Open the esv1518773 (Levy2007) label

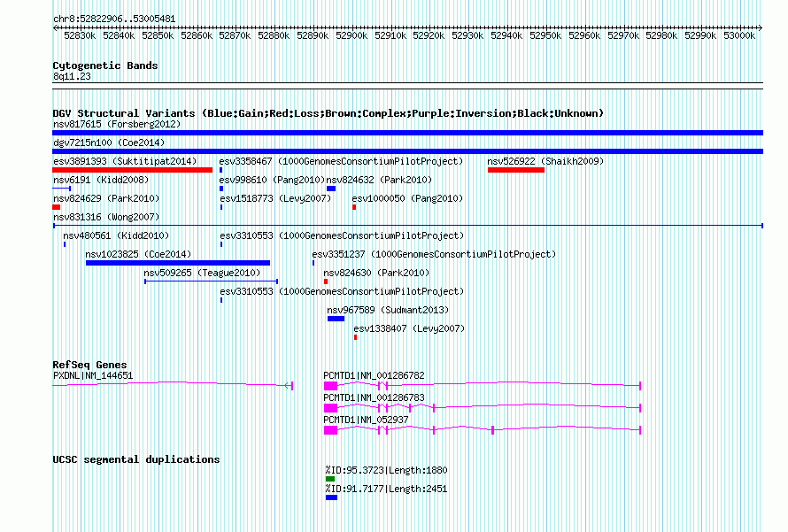click(275, 198)
